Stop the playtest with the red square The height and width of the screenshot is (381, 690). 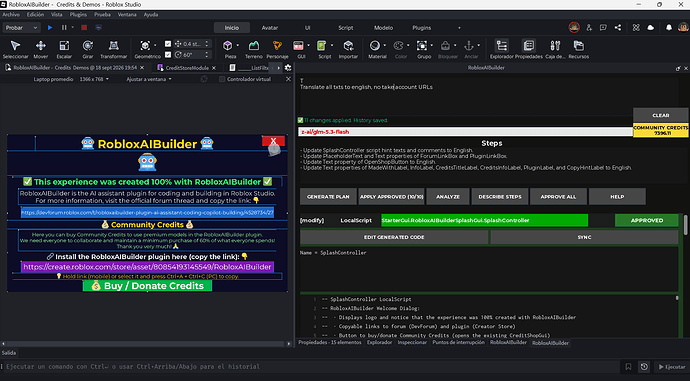pos(84,28)
